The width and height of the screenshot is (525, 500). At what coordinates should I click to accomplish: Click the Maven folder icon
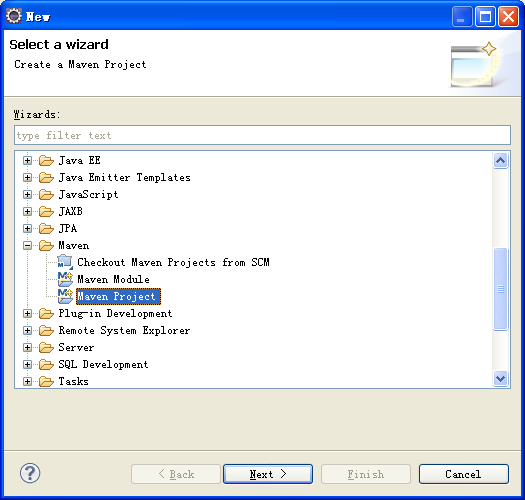click(46, 245)
